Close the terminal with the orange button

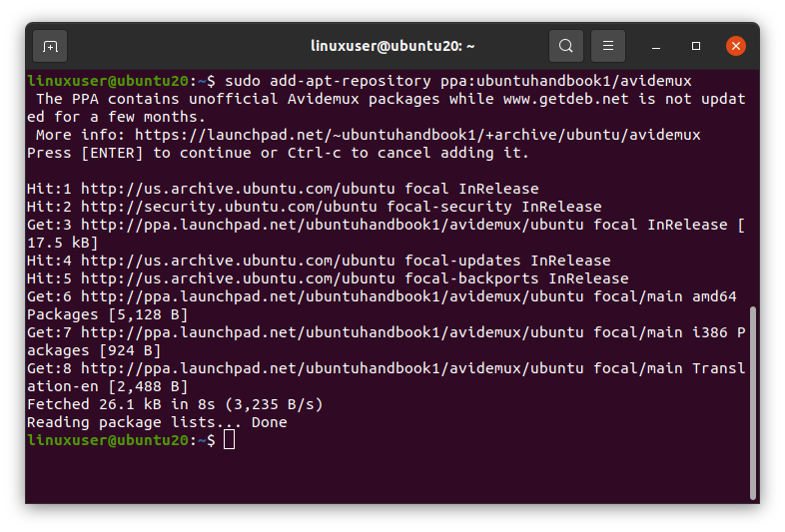coord(736,46)
